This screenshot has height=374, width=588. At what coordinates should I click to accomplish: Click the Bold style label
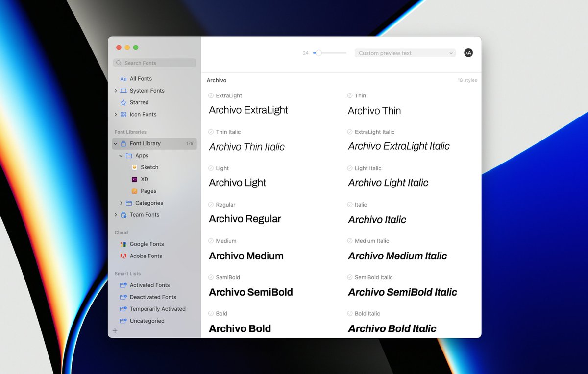tap(221, 313)
